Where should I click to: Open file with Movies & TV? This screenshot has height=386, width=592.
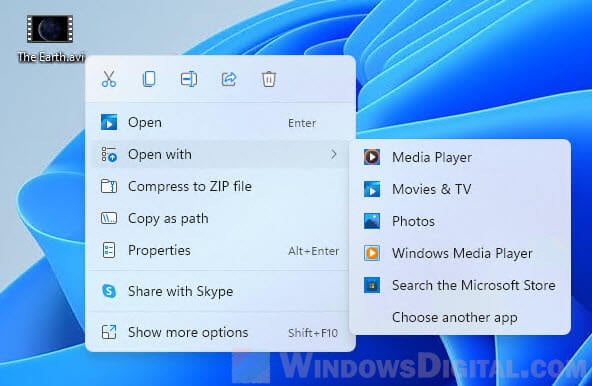(460, 189)
